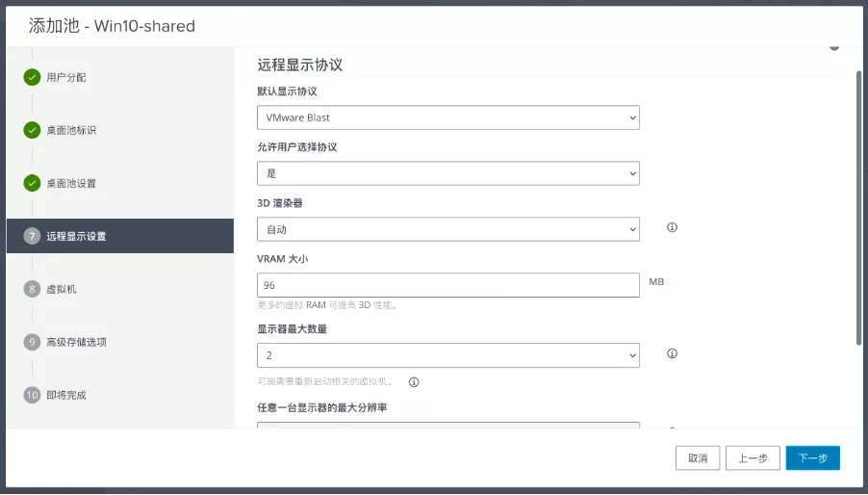Select the 高级存储选项 step
This screenshot has width=868, height=495.
77,342
